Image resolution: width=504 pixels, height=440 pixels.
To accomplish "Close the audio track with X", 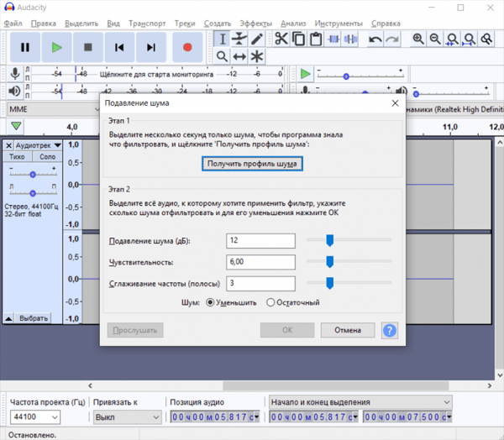I will [x=8, y=145].
